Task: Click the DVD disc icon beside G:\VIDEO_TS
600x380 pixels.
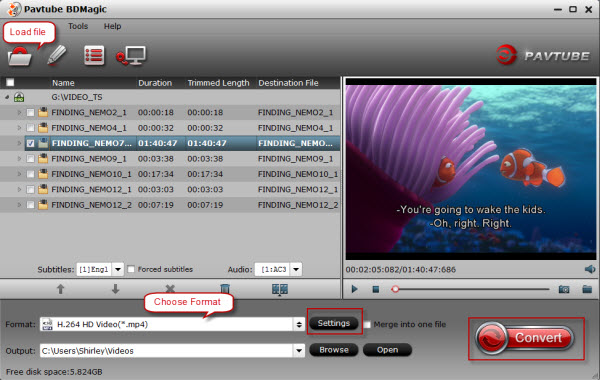Action: [19, 97]
